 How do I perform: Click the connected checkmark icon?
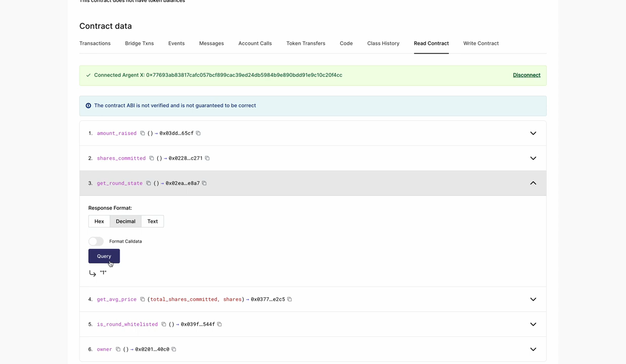(88, 75)
